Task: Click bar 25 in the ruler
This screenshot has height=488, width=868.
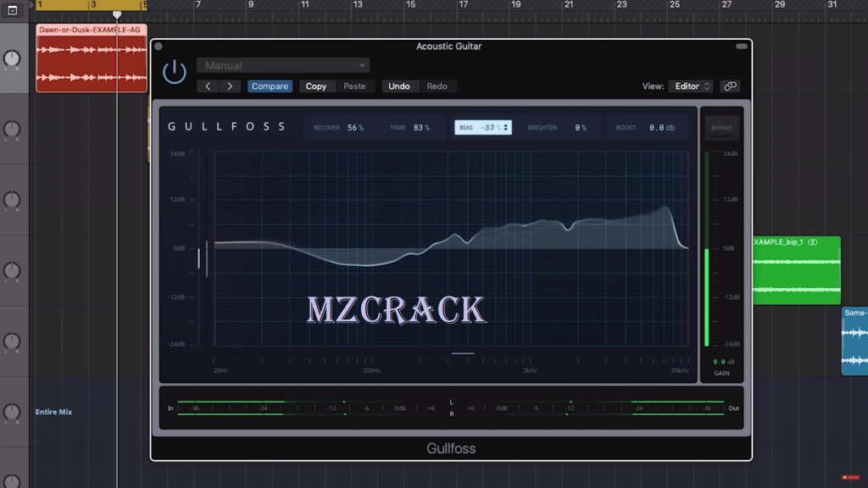Action: pos(674,5)
